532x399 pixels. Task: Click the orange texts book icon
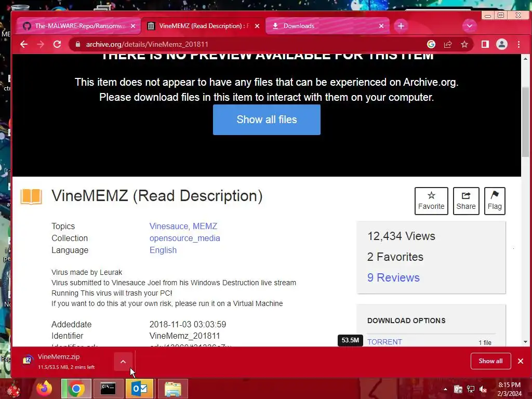[x=31, y=196]
